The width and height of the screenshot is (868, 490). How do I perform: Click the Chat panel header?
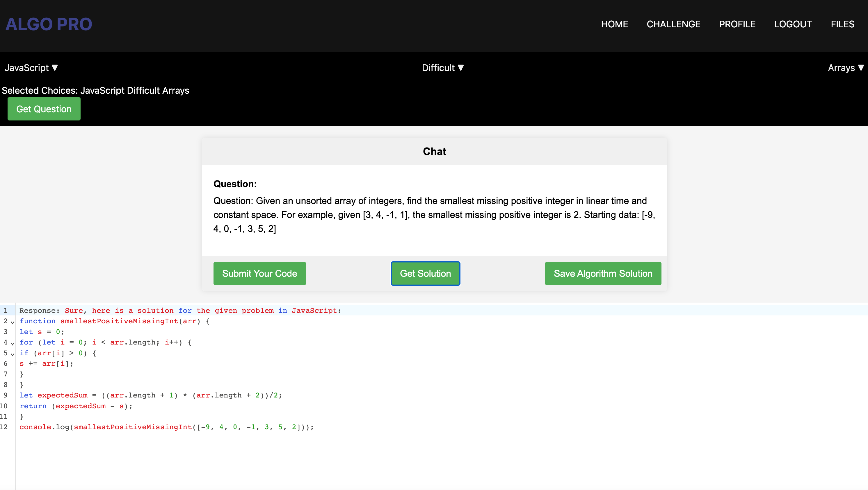pos(434,151)
